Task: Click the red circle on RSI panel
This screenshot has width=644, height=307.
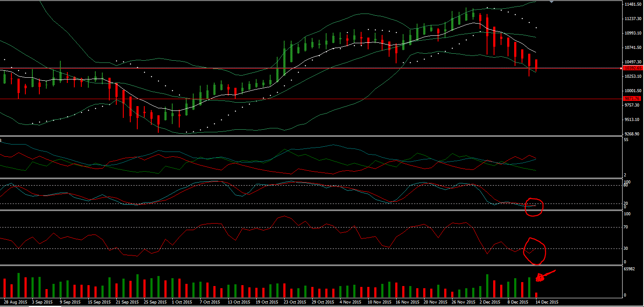Action: pyautogui.click(x=535, y=251)
